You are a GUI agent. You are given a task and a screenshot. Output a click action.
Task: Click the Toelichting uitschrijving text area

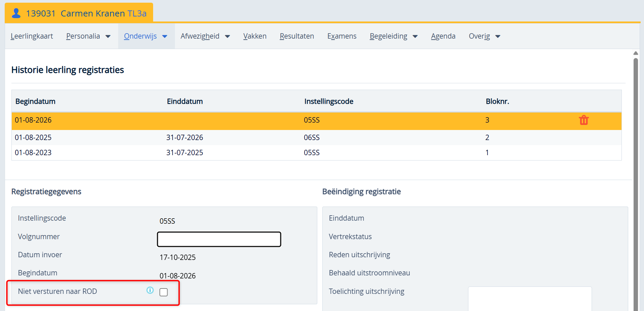pyautogui.click(x=530, y=299)
